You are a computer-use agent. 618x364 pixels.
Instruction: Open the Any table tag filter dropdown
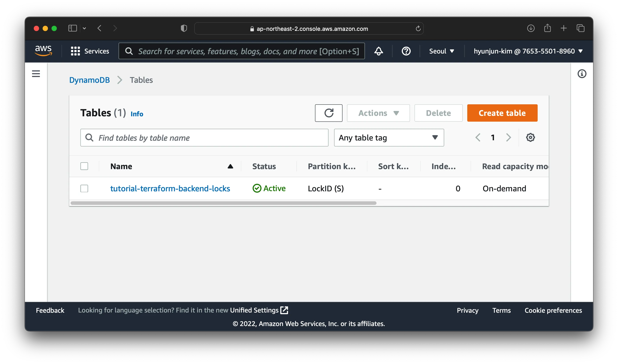tap(388, 138)
